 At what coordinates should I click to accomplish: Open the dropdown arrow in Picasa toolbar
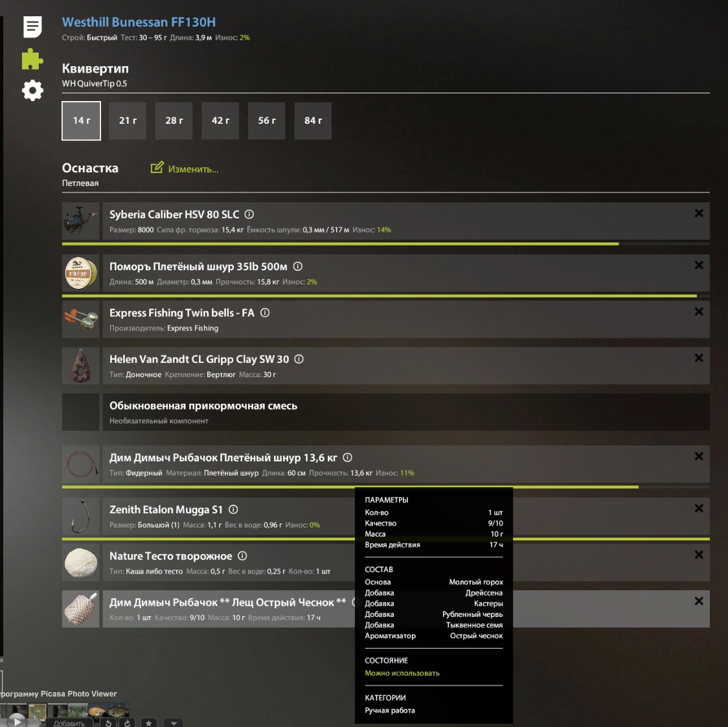pos(174,723)
